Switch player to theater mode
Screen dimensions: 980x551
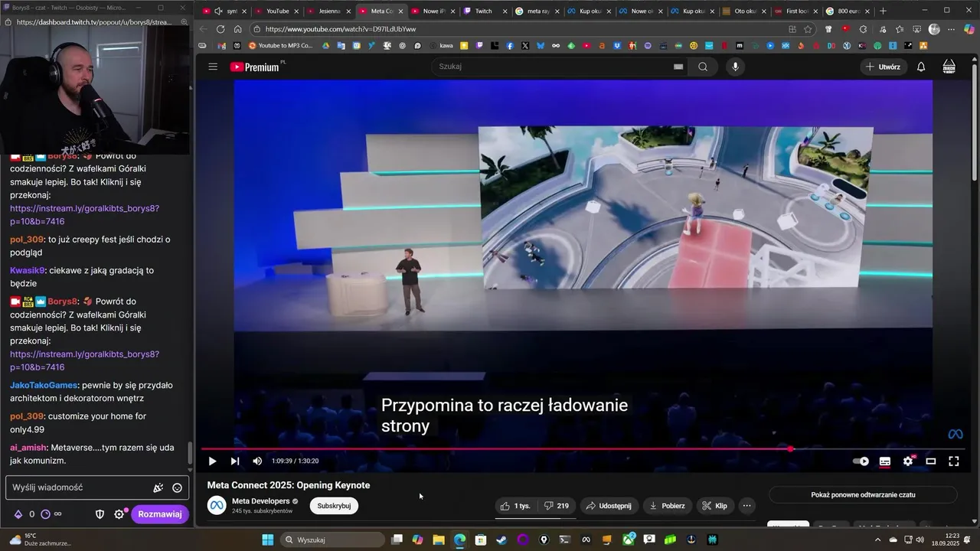pyautogui.click(x=931, y=461)
